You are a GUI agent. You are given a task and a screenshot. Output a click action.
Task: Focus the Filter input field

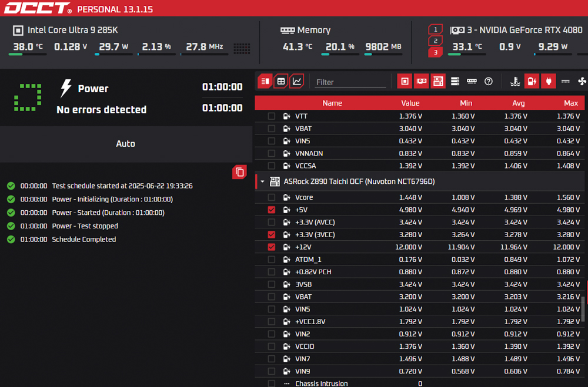point(350,82)
